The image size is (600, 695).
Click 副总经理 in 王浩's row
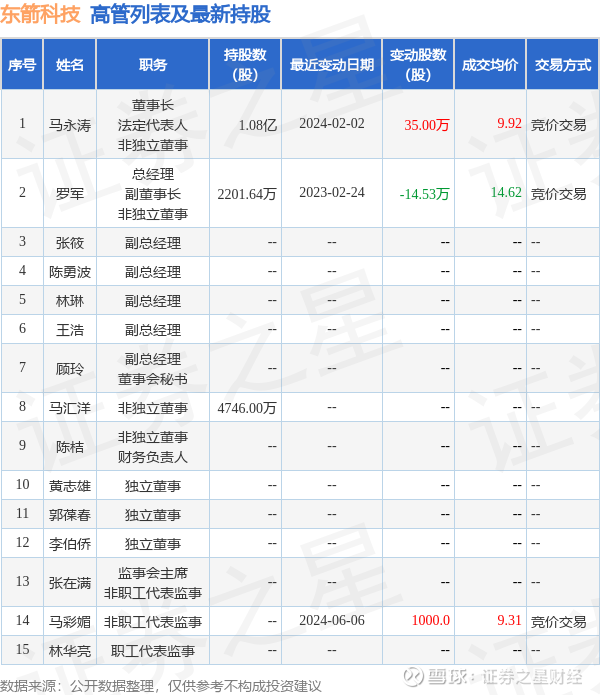point(152,330)
